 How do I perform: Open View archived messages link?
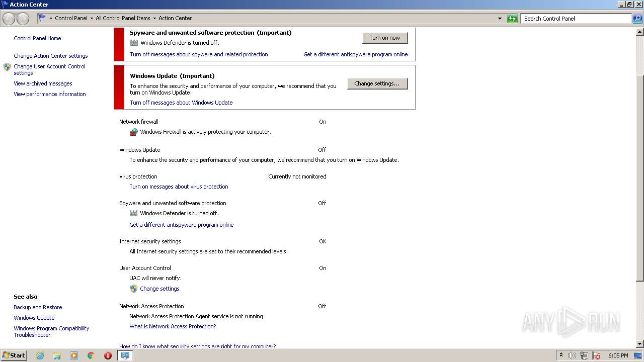43,83
